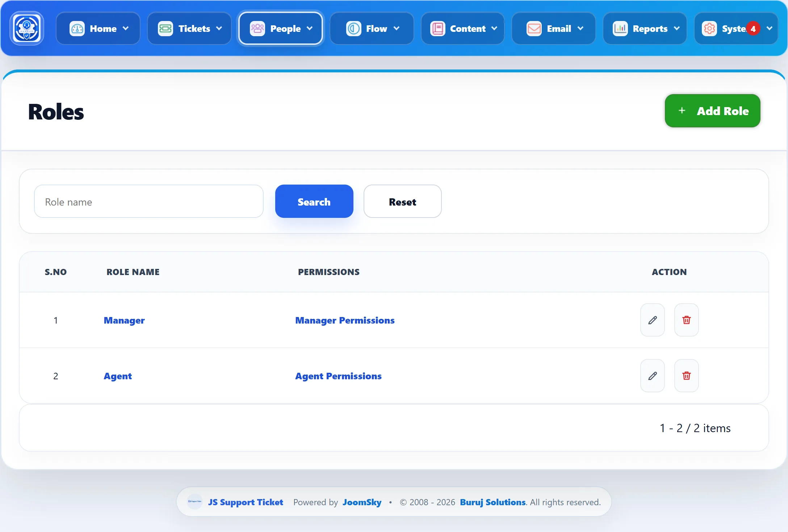788x532 pixels.
Task: Edit the Agent role with pencil icon
Action: tap(653, 376)
